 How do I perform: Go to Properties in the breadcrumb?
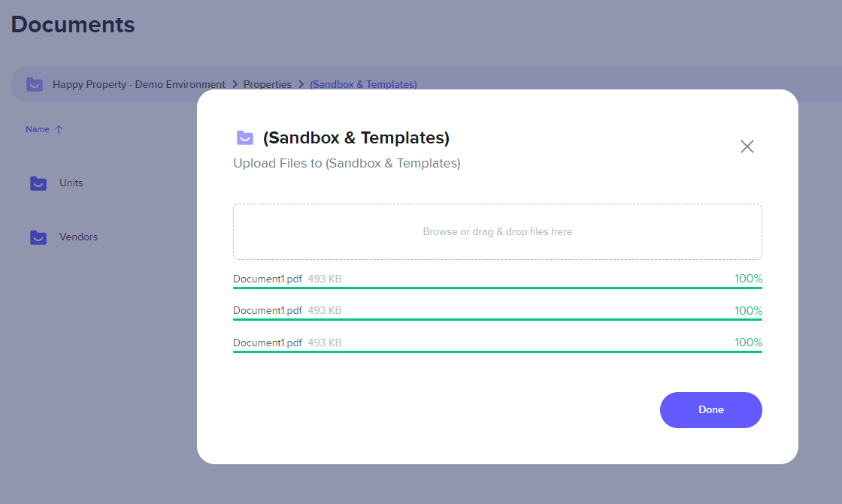(268, 84)
